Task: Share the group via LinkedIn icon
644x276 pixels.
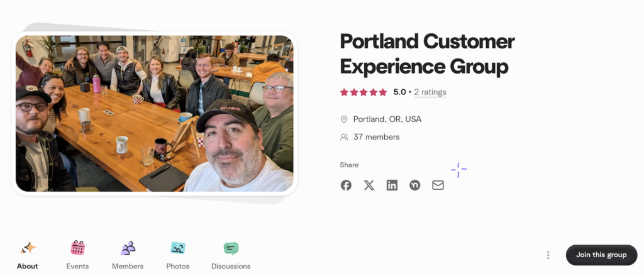Action: 392,185
